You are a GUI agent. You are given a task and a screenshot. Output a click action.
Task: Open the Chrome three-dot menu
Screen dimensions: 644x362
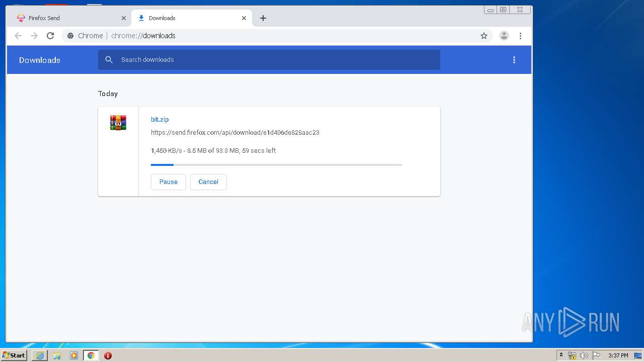(520, 36)
